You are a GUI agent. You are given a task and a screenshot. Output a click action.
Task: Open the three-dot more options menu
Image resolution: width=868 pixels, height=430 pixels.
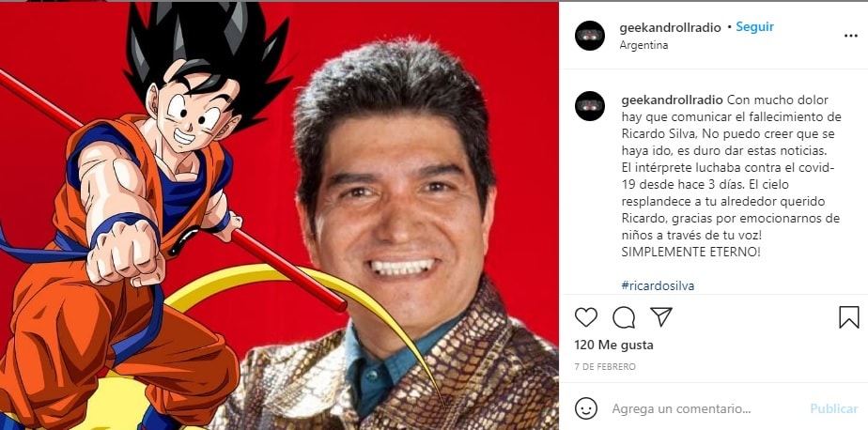point(850,36)
